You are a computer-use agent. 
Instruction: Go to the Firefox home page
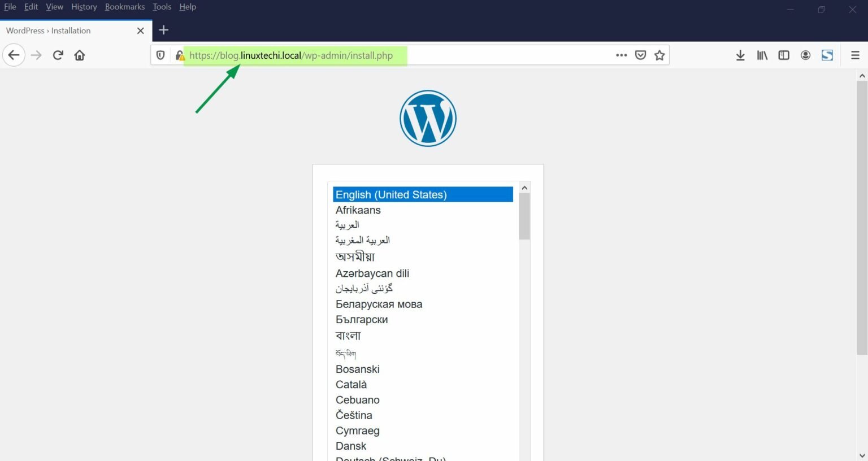pyautogui.click(x=80, y=55)
